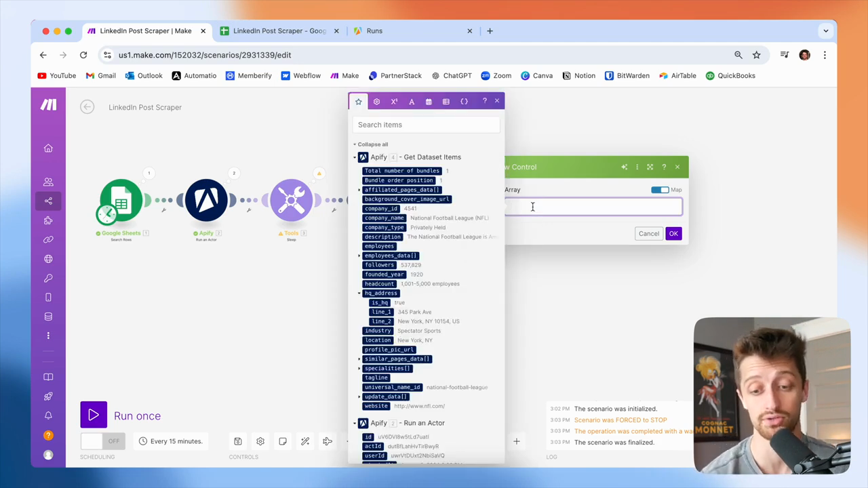Toggle the Map switch for Array
Viewport: 868px width, 488px height.
tap(660, 190)
